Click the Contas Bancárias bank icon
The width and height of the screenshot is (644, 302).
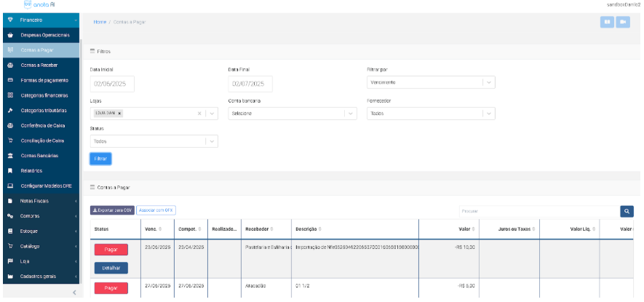click(11, 156)
